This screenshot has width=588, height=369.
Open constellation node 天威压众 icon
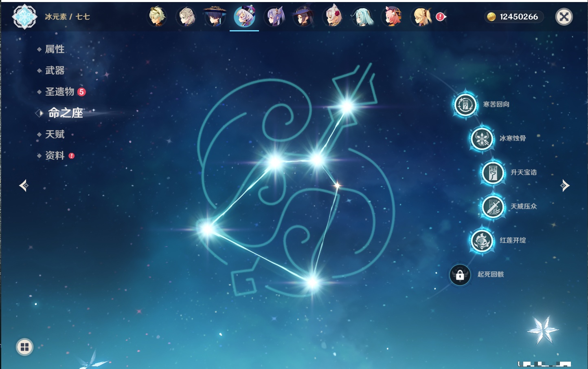(493, 207)
